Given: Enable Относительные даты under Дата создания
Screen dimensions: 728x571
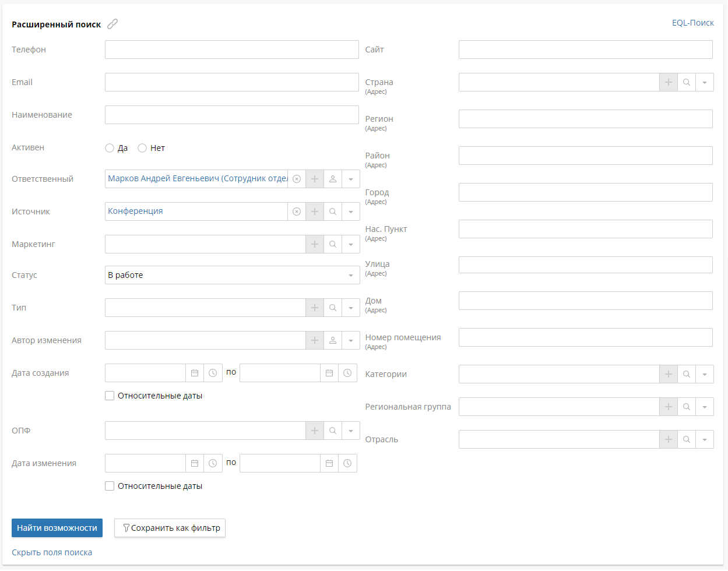Looking at the screenshot, I should 110,396.
